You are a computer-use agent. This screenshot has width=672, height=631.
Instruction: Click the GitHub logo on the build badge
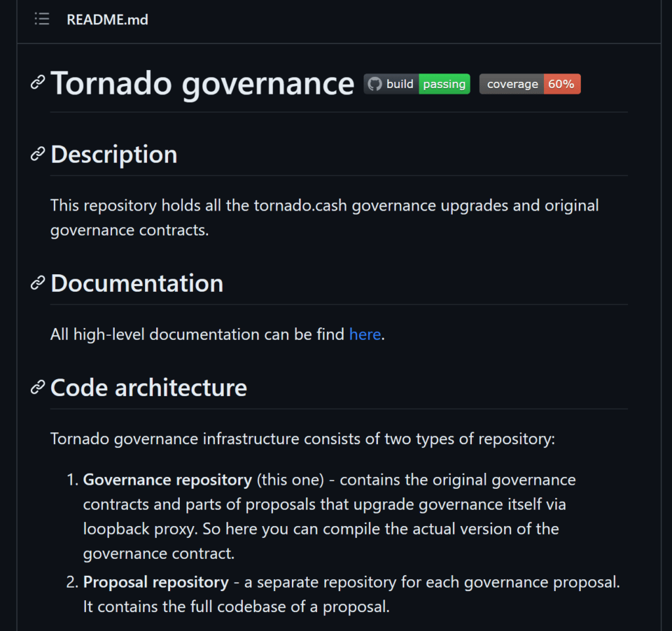click(376, 84)
